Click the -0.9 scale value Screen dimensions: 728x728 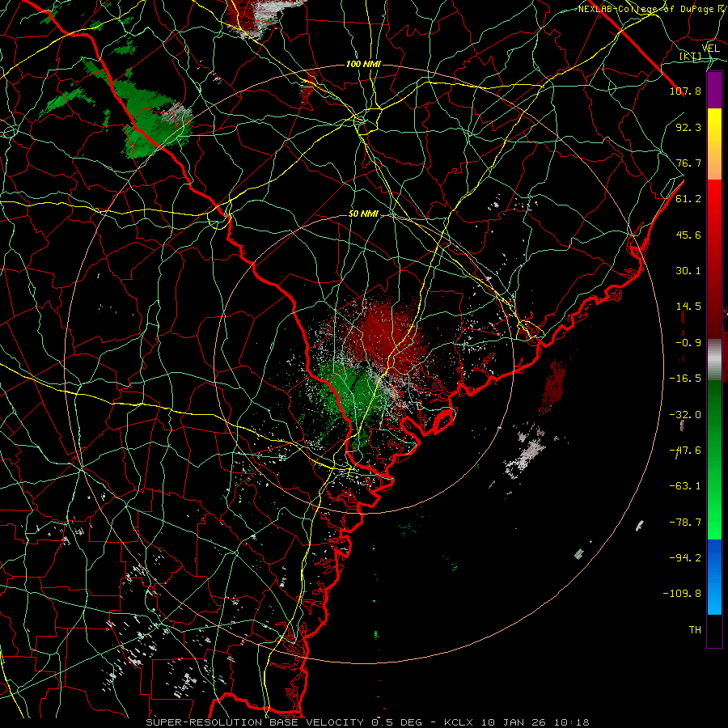point(688,343)
